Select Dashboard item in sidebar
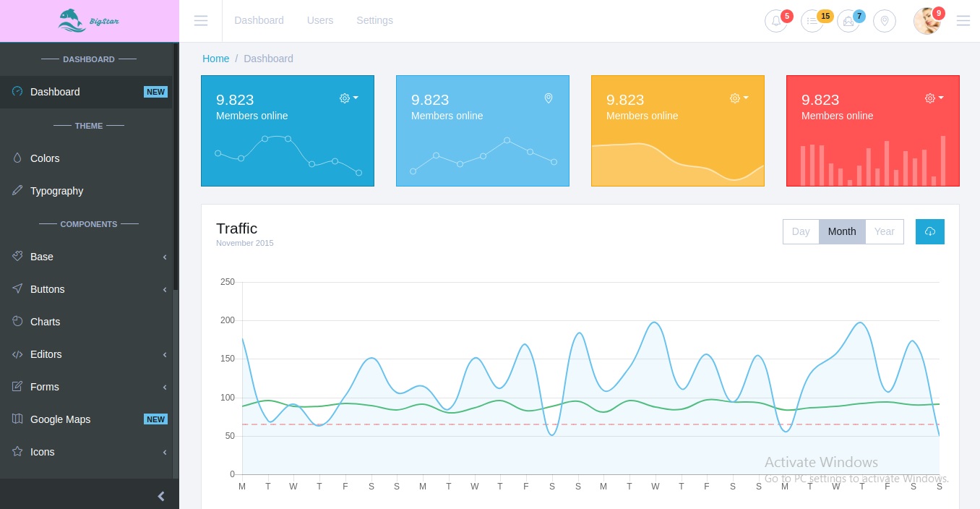This screenshot has height=509, width=980. (86, 92)
